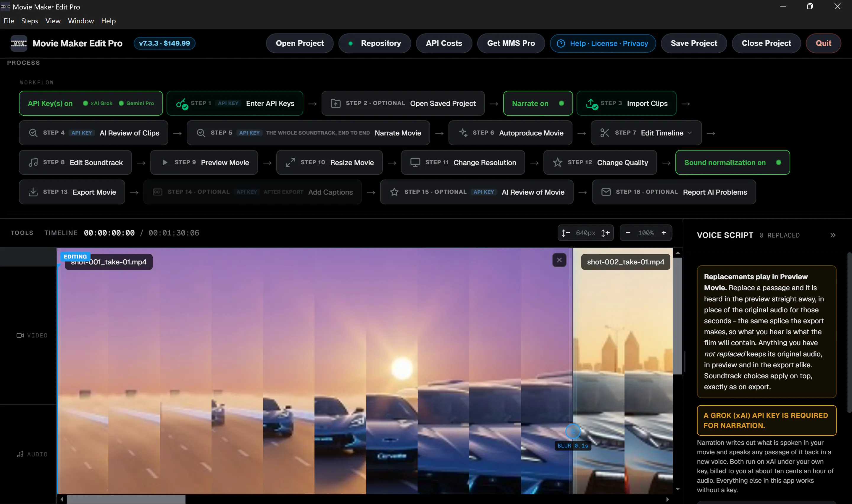Screen dimensions: 852x504
Task: Open the Steps menu
Action: click(30, 21)
